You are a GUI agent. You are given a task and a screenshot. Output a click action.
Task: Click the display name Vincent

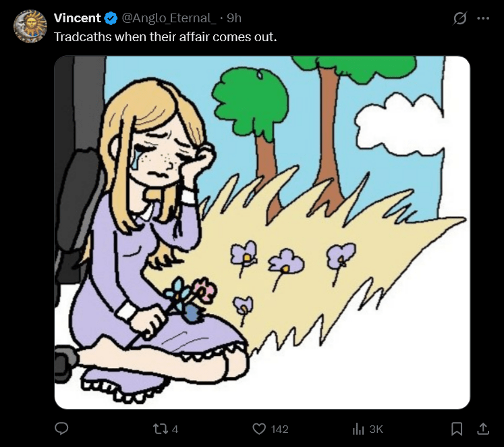(x=77, y=18)
